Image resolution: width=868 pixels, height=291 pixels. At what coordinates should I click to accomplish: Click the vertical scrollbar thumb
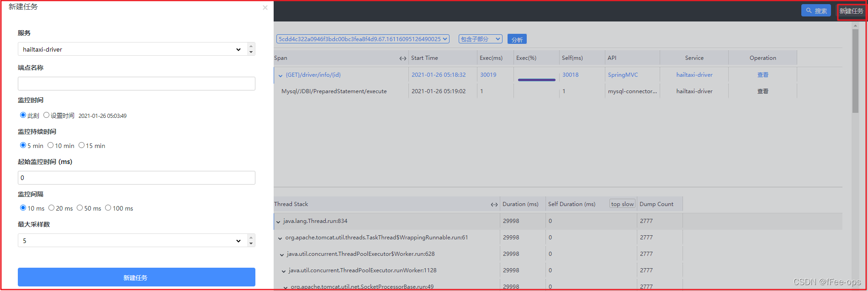(855, 71)
